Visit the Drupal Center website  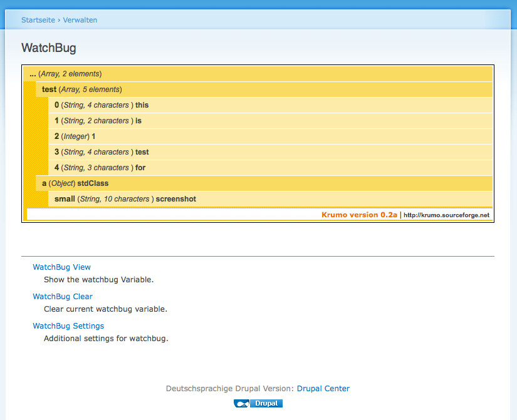(323, 388)
